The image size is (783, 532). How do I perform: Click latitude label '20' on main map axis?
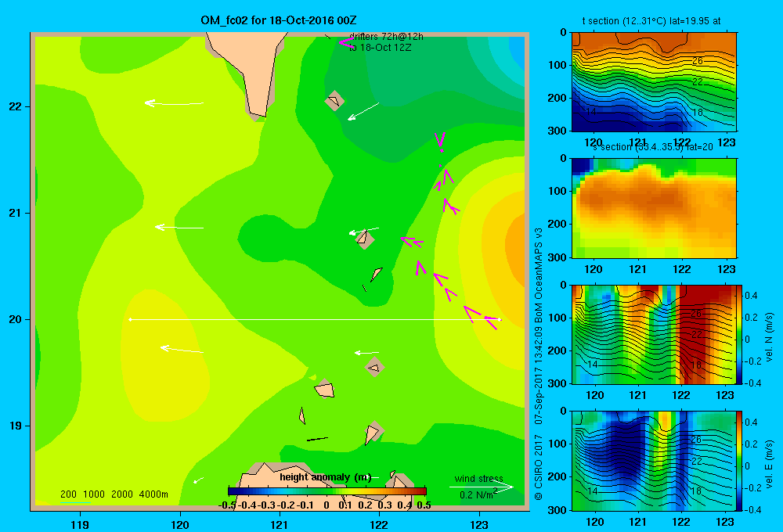point(16,319)
